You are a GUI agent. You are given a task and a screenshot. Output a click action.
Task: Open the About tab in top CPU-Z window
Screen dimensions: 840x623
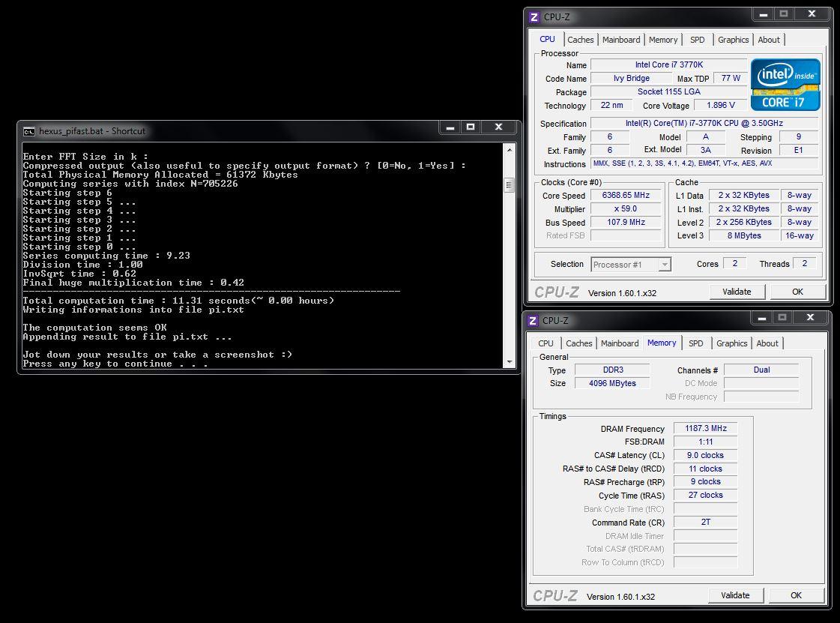point(769,40)
